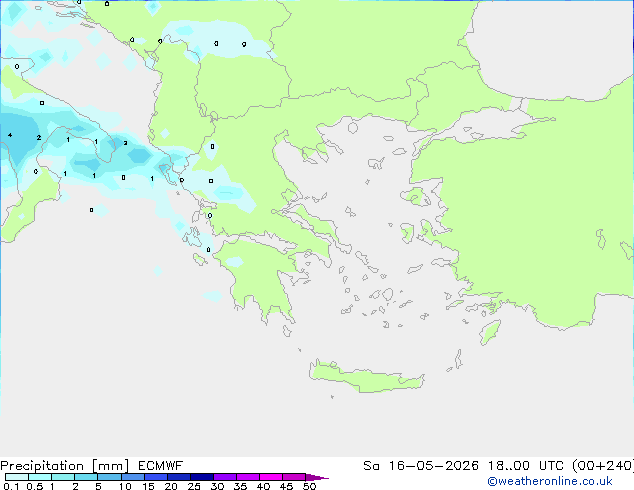Click the '4' precipitation value on the map
Screen dimensions: 634x490
tap(10, 135)
